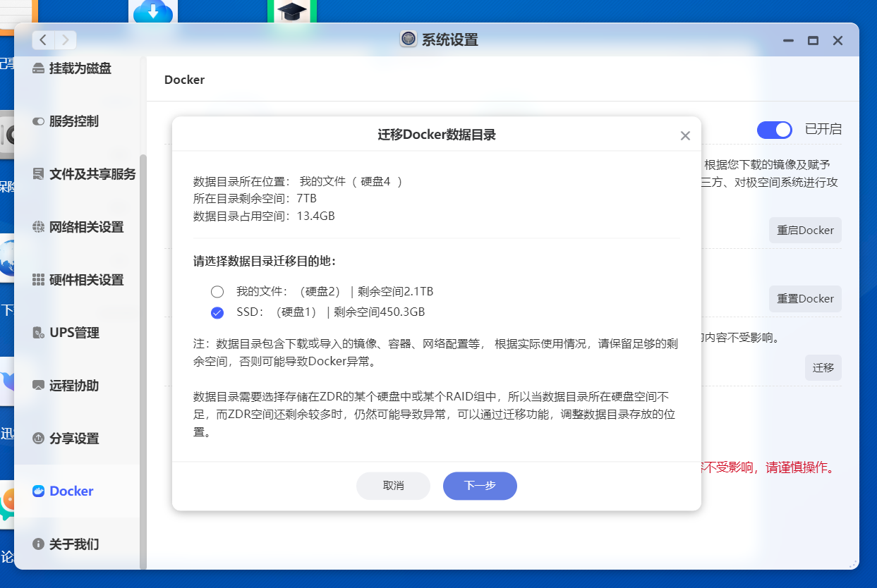The image size is (877, 588).
Task: Click the Docker whale icon in sidebar
Action: coord(39,491)
